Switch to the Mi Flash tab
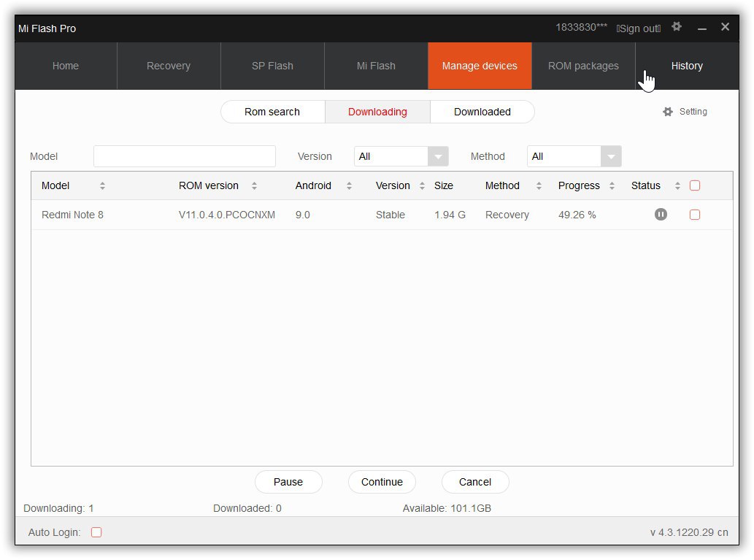This screenshot has height=560, width=754. [x=376, y=66]
